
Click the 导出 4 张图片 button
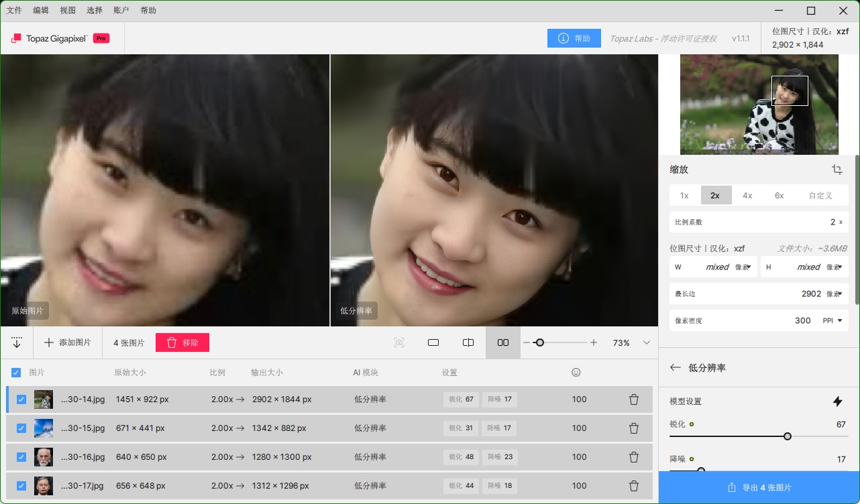(759, 488)
